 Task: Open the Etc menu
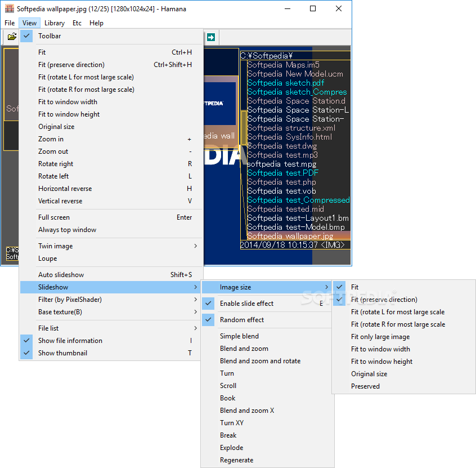[x=77, y=23]
